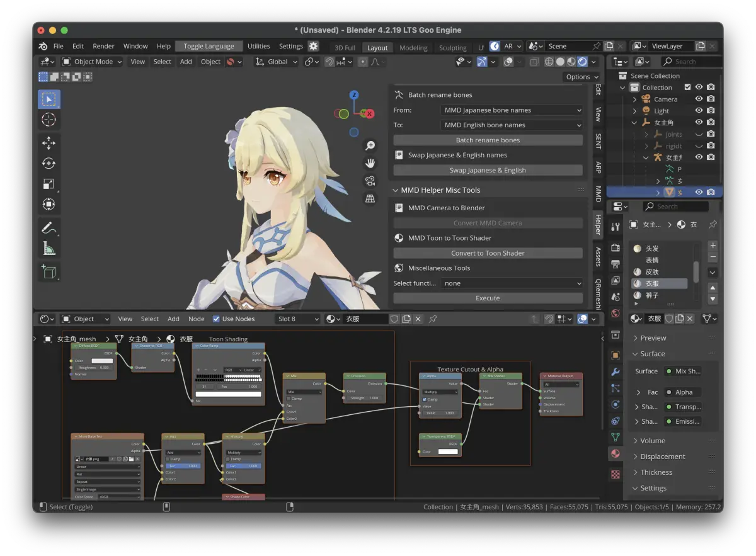756x556 pixels.
Task: Select the Select Box tool
Action: 49,99
